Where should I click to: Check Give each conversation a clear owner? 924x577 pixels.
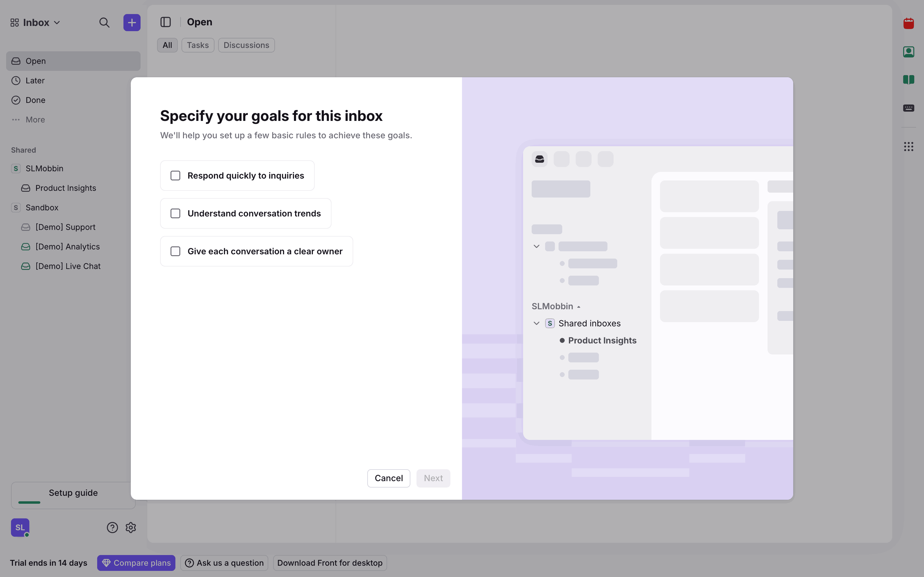click(175, 251)
